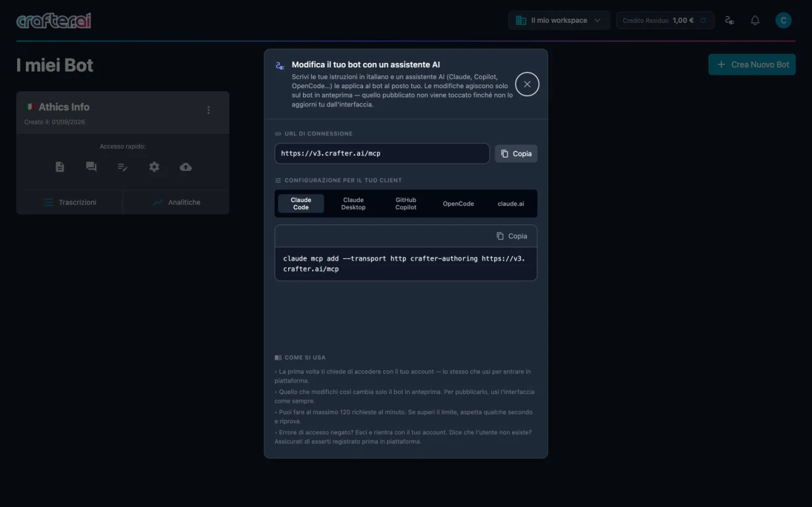The width and height of the screenshot is (812, 507).
Task: Copy the claude mcp command
Action: pos(512,236)
